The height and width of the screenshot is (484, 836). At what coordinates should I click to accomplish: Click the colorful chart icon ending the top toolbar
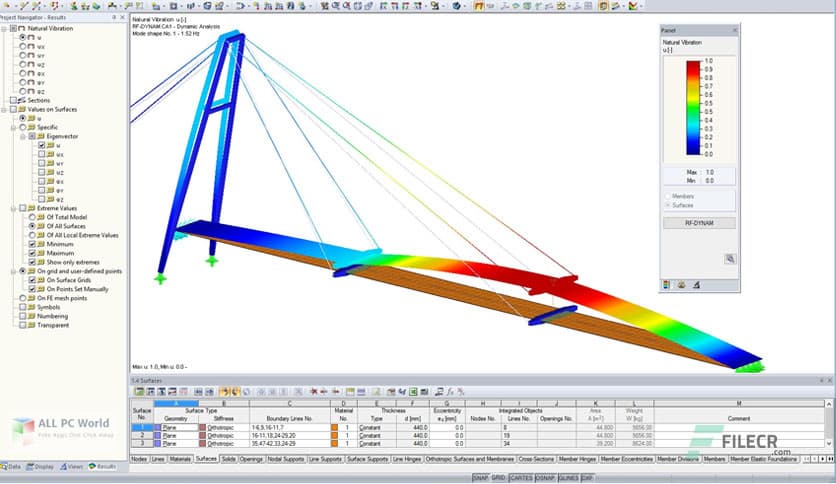click(632, 6)
